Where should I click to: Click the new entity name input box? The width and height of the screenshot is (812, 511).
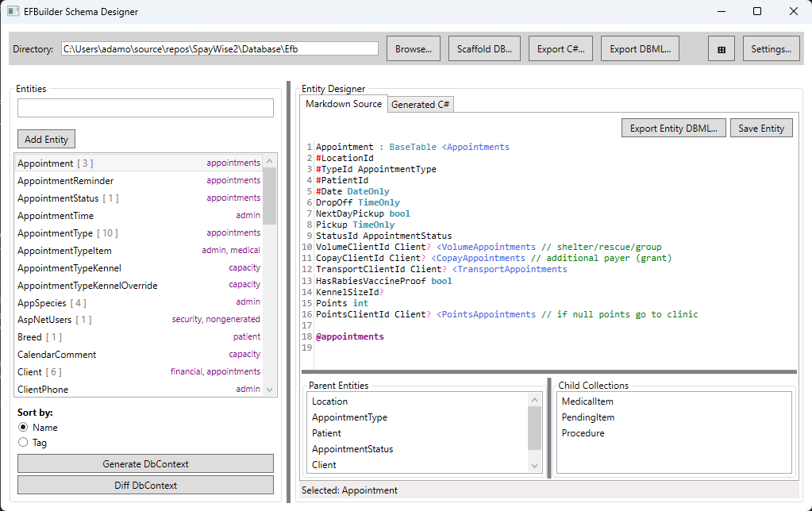point(145,108)
